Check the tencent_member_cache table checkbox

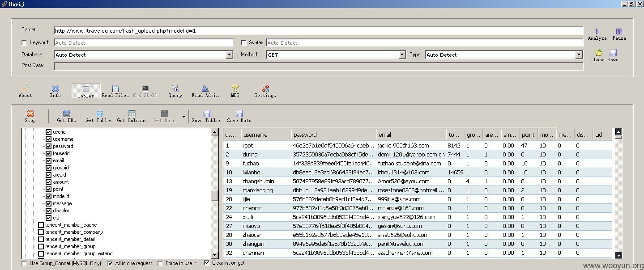41,225
